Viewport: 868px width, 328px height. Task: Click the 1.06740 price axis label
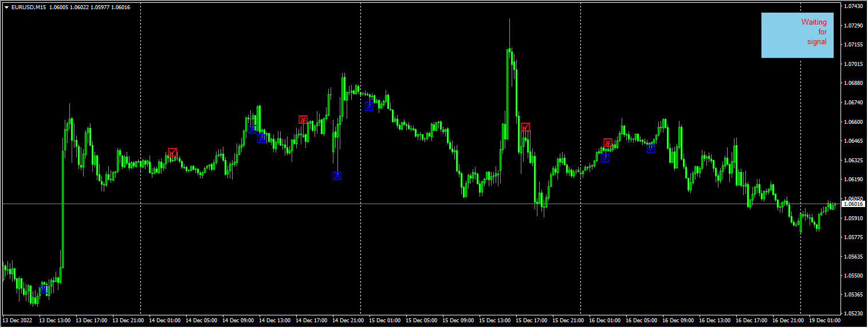(854, 102)
